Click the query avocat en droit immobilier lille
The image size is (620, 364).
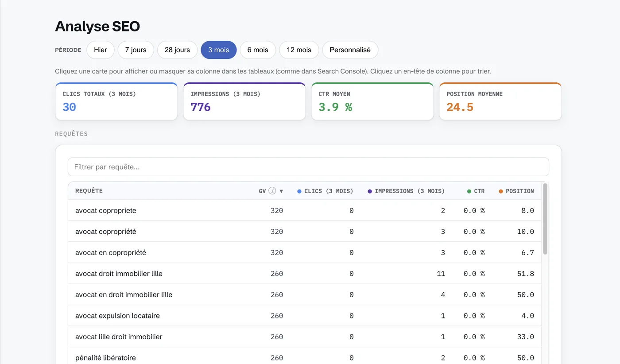coord(124,295)
